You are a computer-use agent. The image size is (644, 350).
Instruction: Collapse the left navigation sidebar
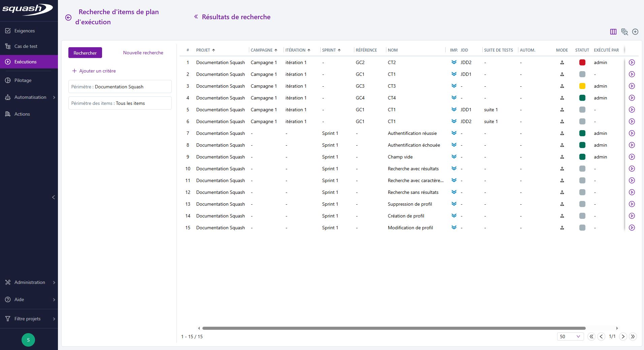coord(53,197)
